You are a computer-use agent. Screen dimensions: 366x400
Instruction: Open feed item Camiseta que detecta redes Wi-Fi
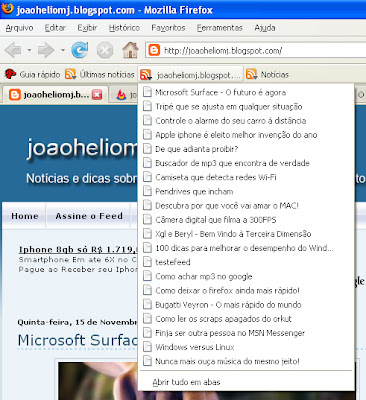click(245, 177)
